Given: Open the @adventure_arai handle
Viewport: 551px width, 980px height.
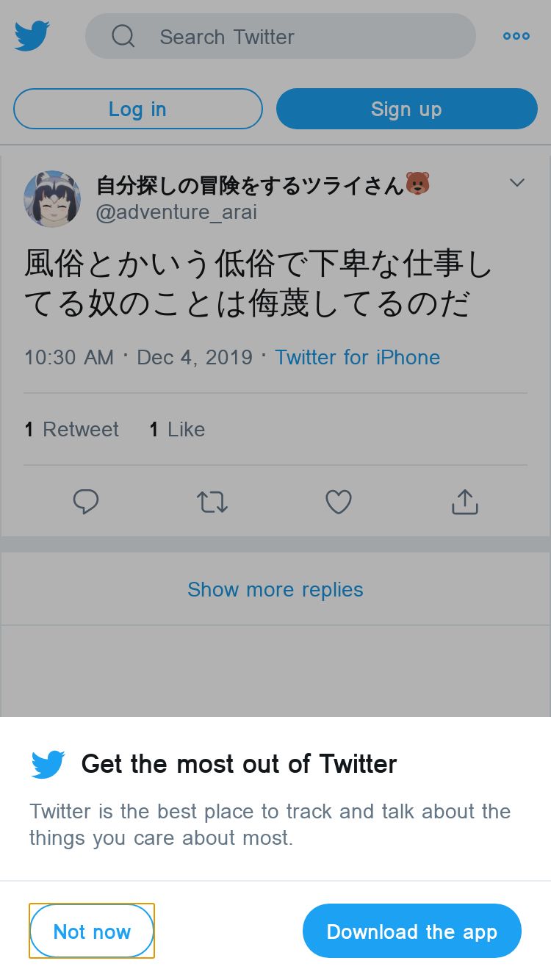Looking at the screenshot, I should click(176, 212).
